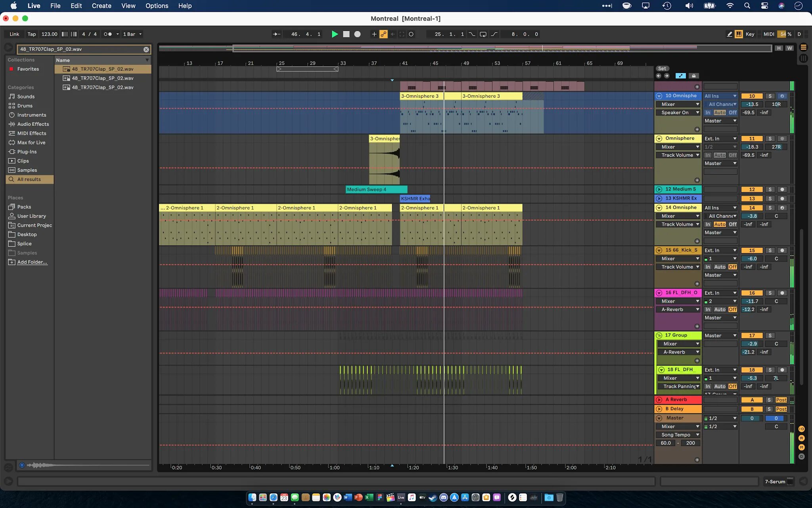Open the Create menu

coord(101,6)
